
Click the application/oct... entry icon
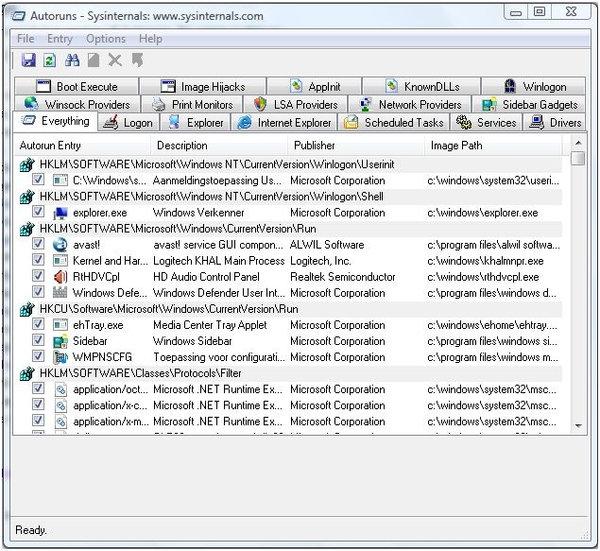click(60, 390)
